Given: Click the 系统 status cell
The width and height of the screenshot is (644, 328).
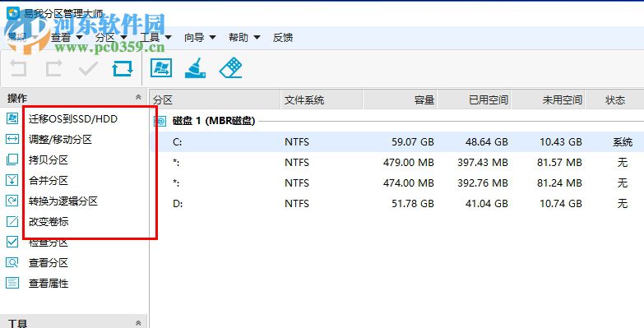Looking at the screenshot, I should click(623, 142).
